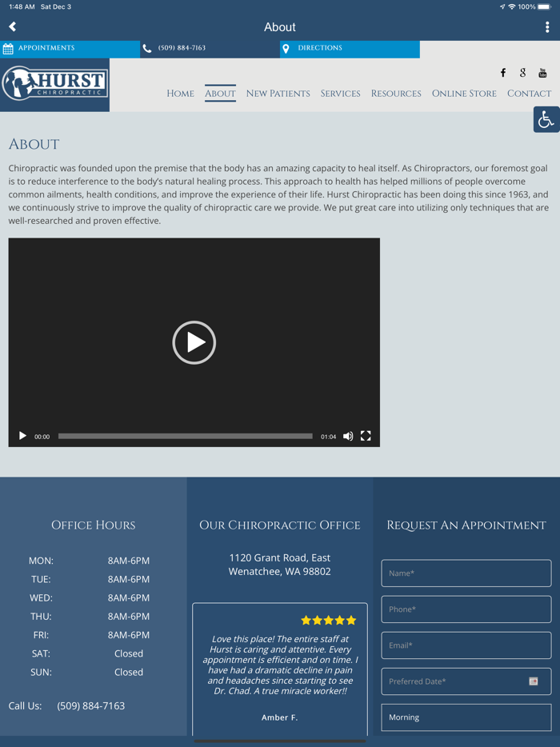Tap the footer Call Us phone number
This screenshot has height=747, width=560.
point(91,705)
